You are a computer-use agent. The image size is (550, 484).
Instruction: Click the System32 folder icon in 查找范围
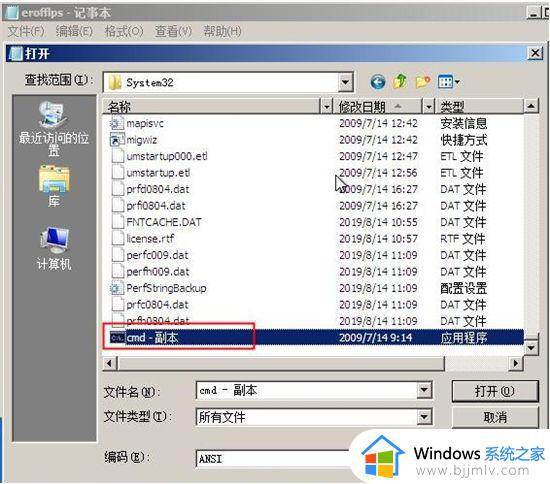tap(115, 83)
